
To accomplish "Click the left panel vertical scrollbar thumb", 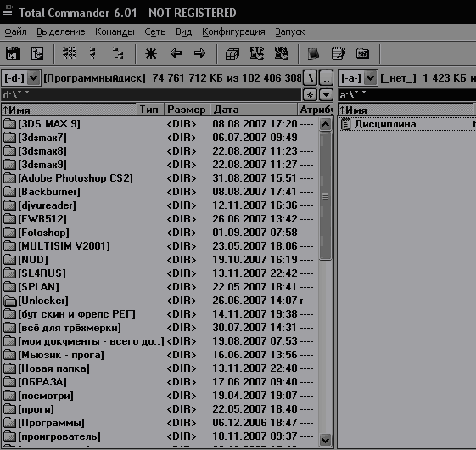I will coord(326,196).
